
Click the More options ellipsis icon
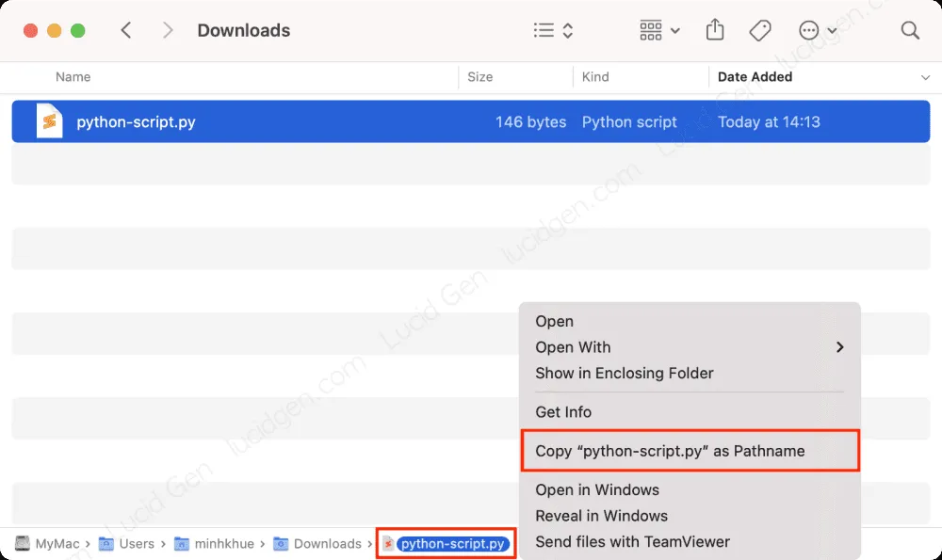point(807,29)
